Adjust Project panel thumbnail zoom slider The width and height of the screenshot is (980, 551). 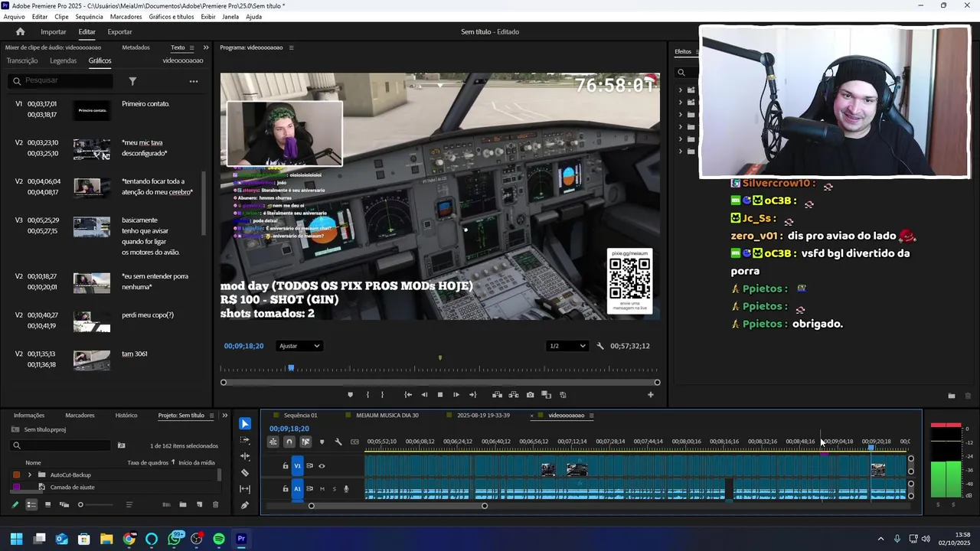click(x=80, y=505)
